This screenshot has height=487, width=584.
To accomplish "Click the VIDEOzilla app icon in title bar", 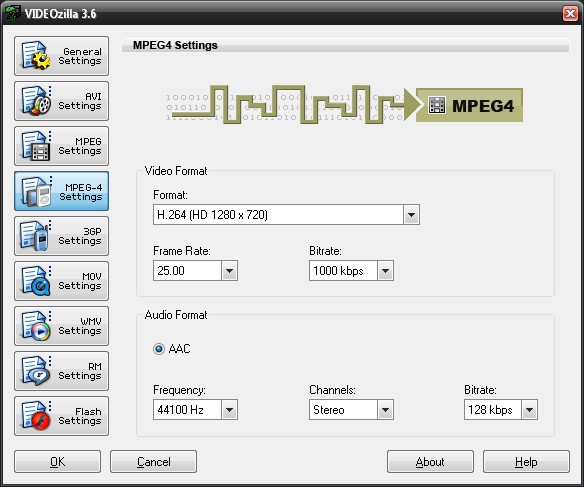I will (x=12, y=13).
